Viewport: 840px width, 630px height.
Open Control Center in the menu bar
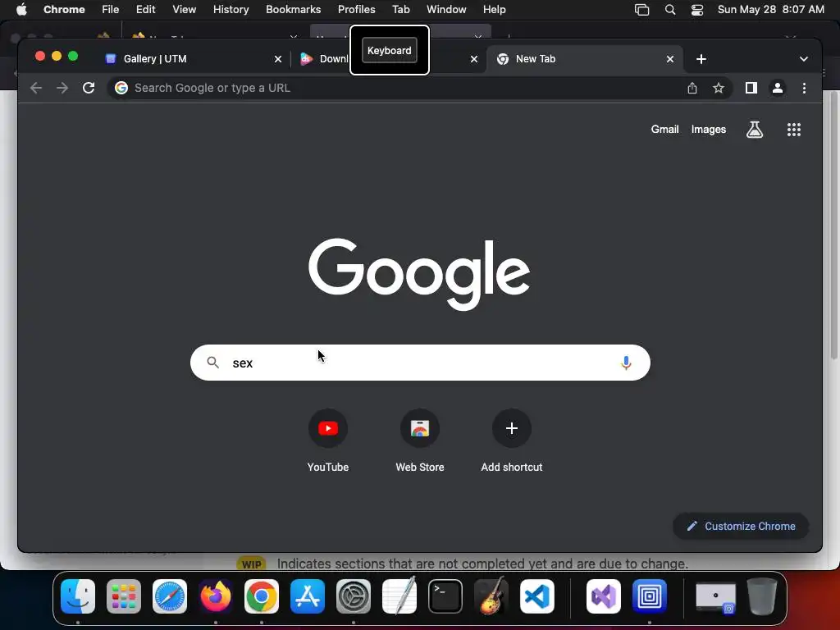(x=697, y=9)
